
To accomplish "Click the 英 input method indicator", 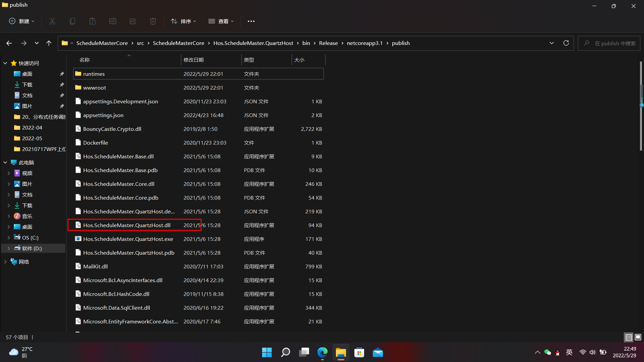I will (569, 352).
